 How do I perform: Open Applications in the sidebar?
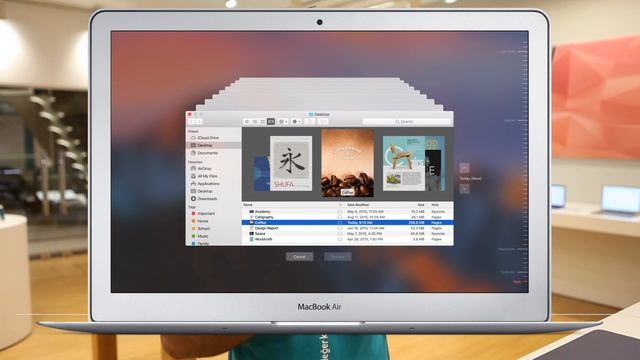click(x=213, y=184)
